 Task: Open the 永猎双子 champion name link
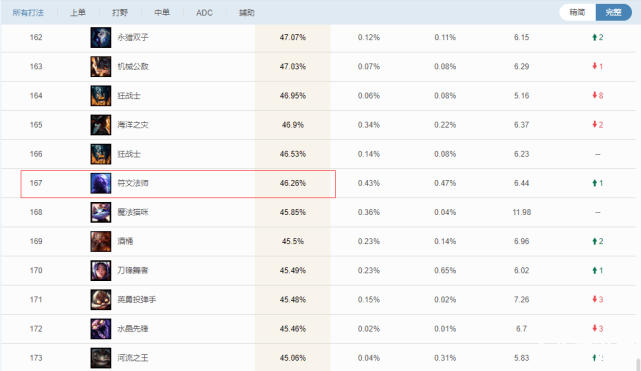(133, 38)
